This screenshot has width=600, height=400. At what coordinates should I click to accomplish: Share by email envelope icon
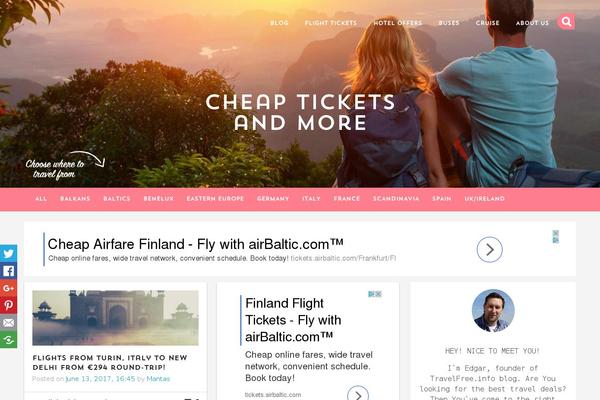(8, 322)
